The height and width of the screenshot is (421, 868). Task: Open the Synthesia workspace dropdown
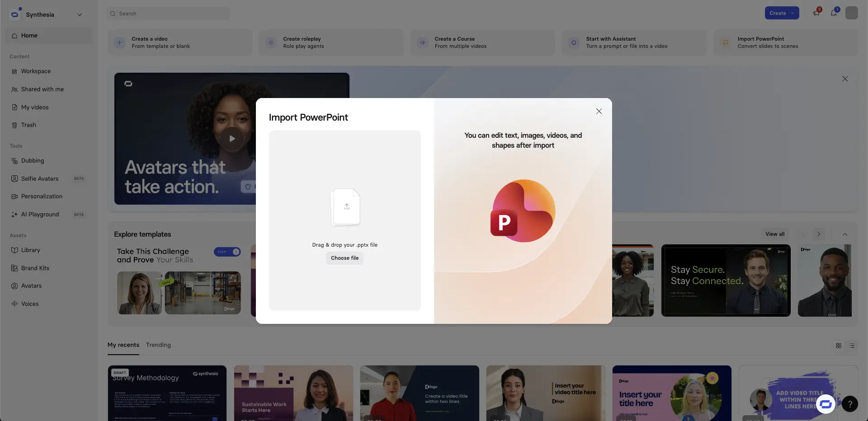[x=80, y=14]
